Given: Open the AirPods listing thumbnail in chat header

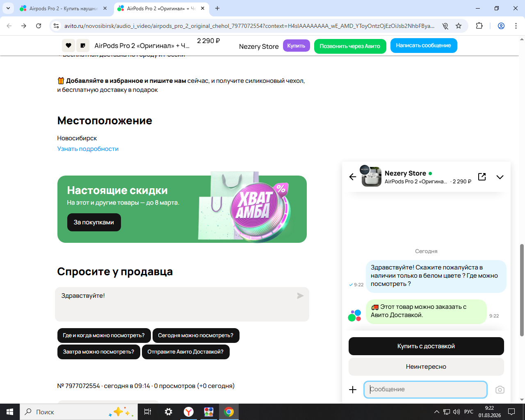Looking at the screenshot, I should (372, 177).
